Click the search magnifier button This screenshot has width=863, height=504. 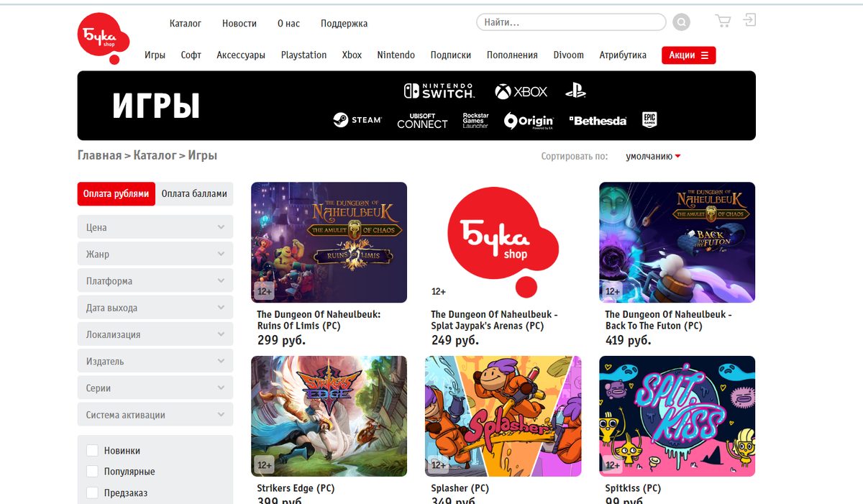(x=681, y=23)
